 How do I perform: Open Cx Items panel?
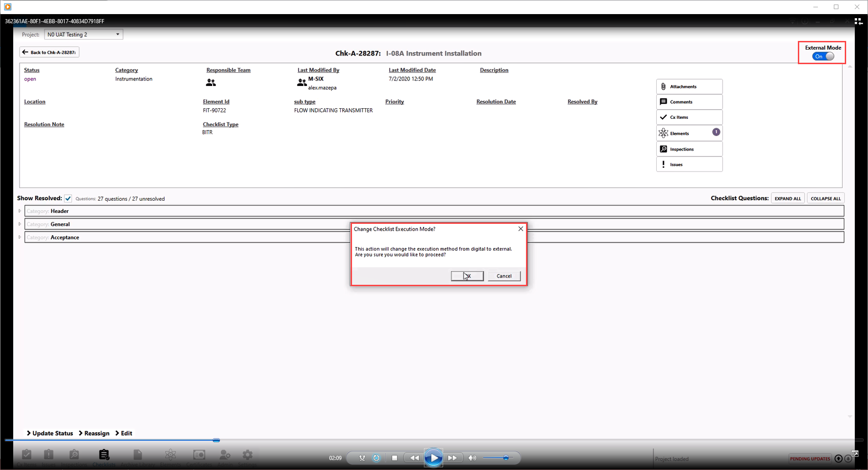tap(689, 117)
